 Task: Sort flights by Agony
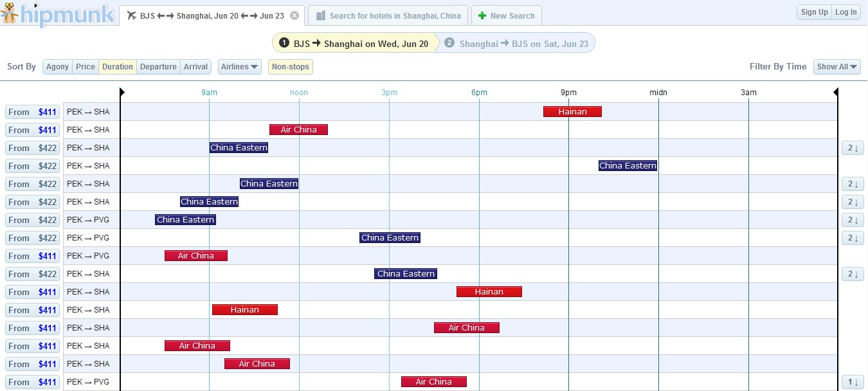pyautogui.click(x=57, y=67)
